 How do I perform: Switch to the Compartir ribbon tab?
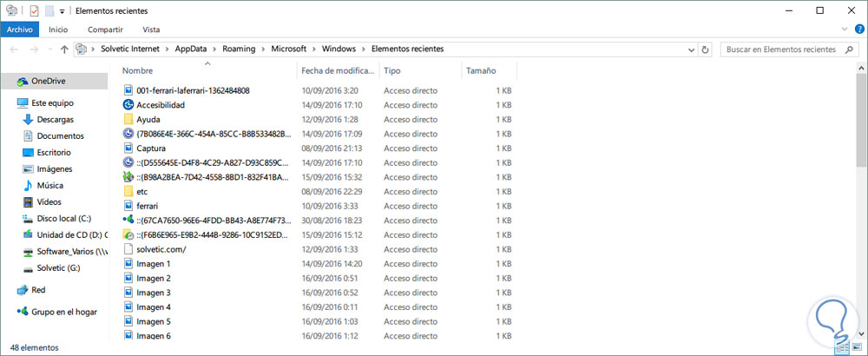(x=105, y=30)
